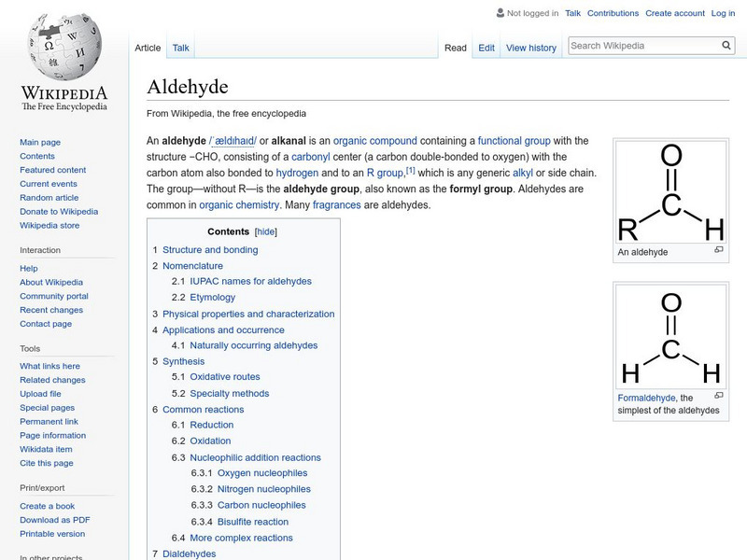747x560 pixels.
Task: Follow the 'functional group' link
Action: point(514,141)
